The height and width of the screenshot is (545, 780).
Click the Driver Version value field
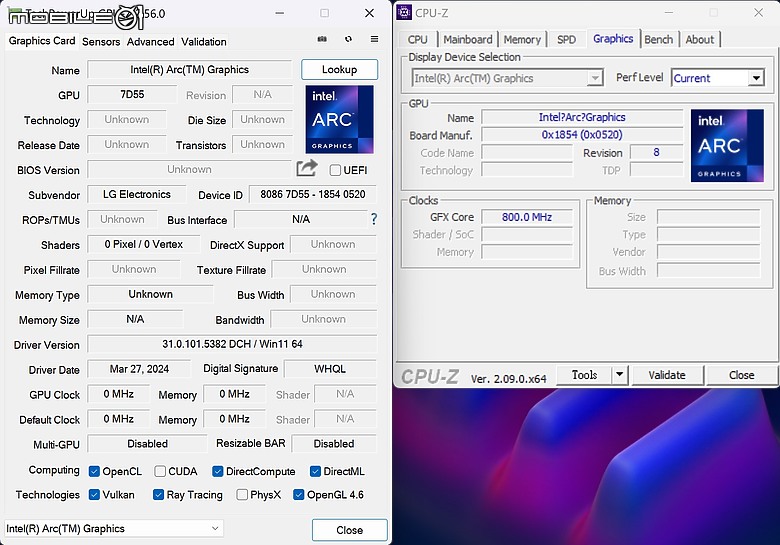pos(232,344)
